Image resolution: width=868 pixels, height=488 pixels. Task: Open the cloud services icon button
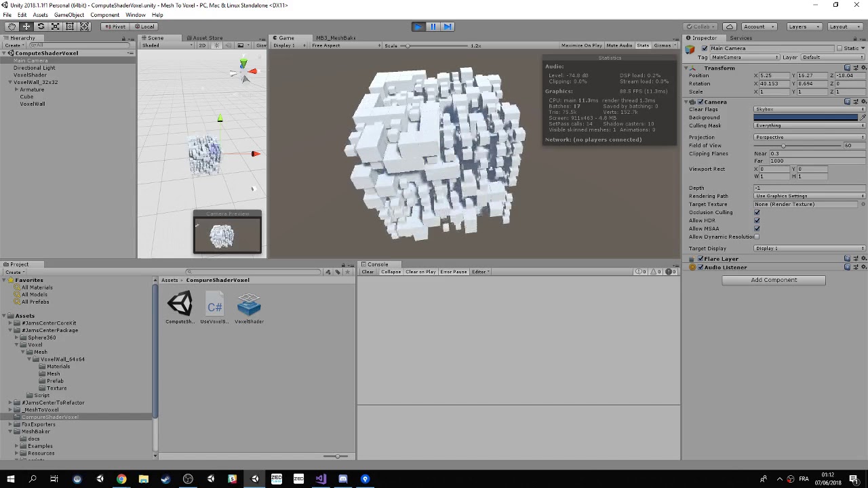(729, 26)
